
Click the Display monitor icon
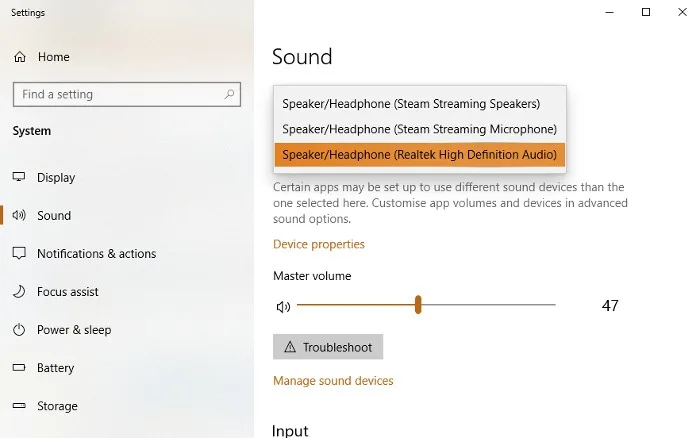(19, 177)
